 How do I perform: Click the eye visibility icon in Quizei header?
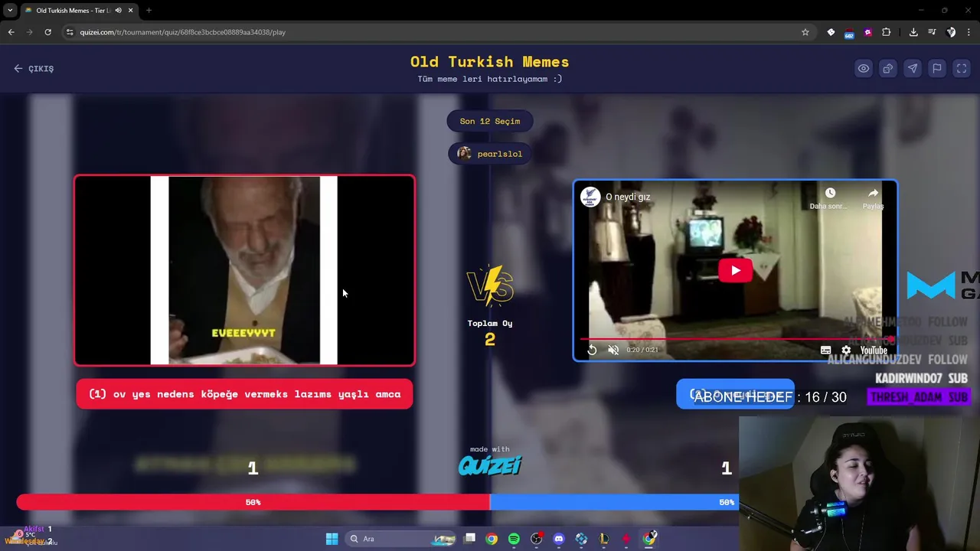point(864,68)
